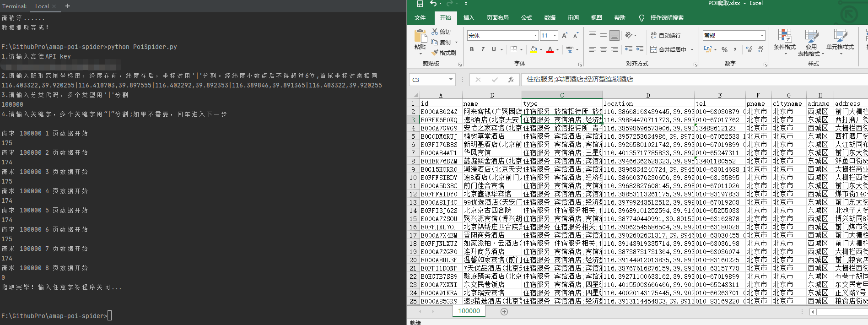868x325 pixels.
Task: Toggle Underline formatting
Action: tap(494, 49)
